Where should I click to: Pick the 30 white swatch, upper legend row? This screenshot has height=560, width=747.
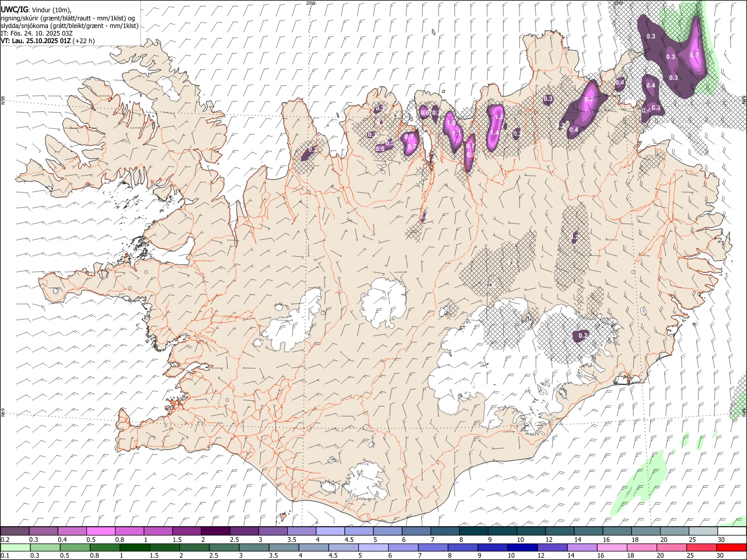(x=731, y=531)
